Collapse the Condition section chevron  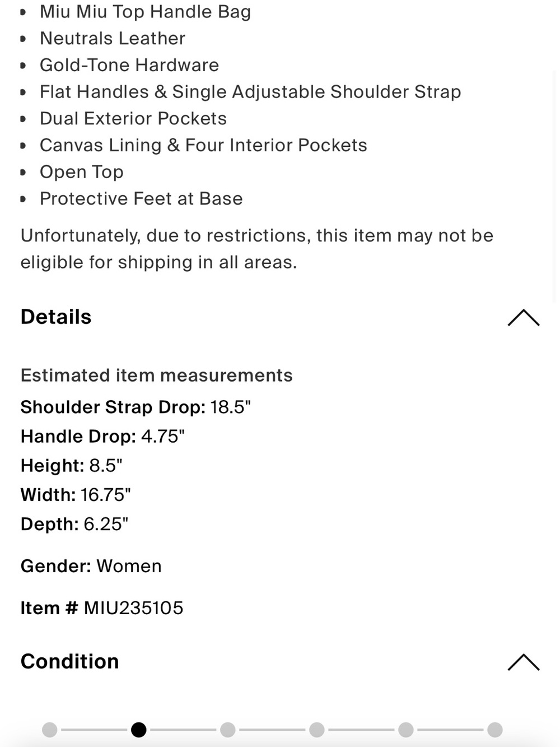click(523, 662)
